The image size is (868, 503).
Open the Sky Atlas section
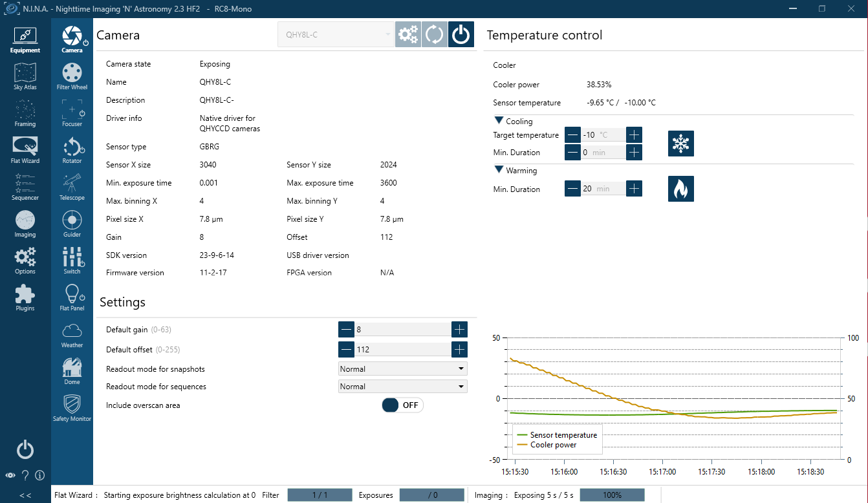(25, 76)
